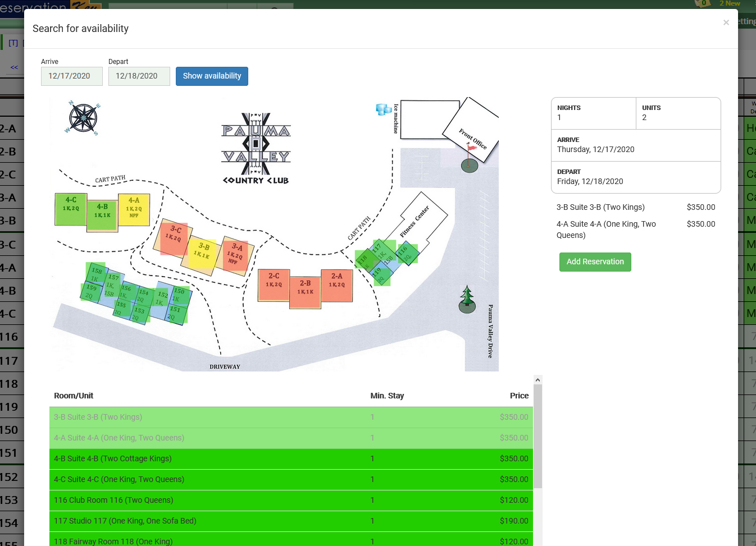756x546 pixels.
Task: Click the previous arrows in background calendar
Action: pos(14,67)
